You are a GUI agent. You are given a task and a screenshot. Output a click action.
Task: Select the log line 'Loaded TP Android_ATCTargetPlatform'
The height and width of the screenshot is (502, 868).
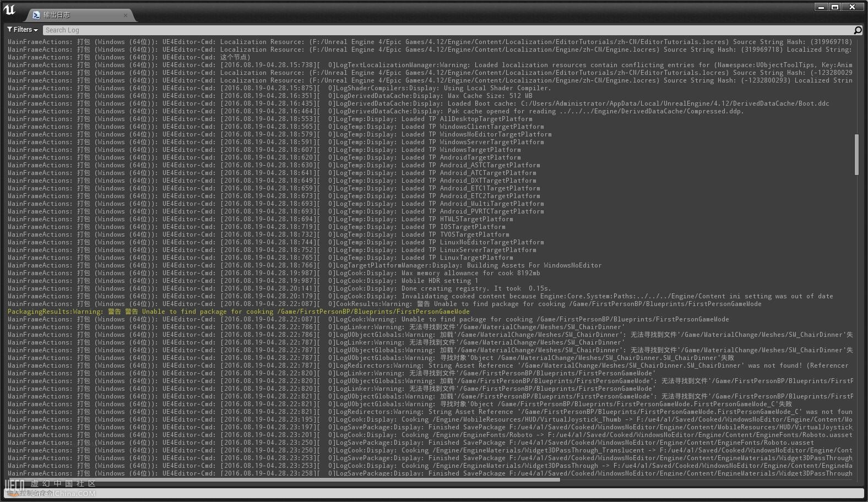[272, 173]
